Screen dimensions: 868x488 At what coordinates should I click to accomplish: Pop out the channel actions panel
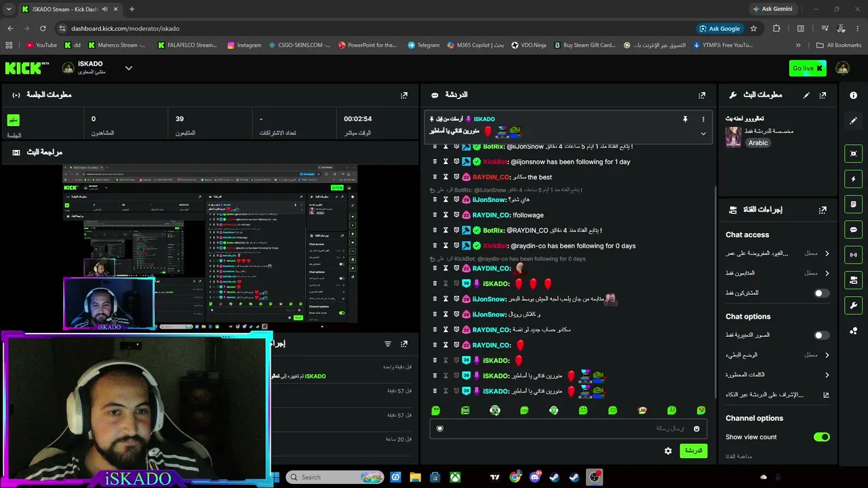(823, 210)
